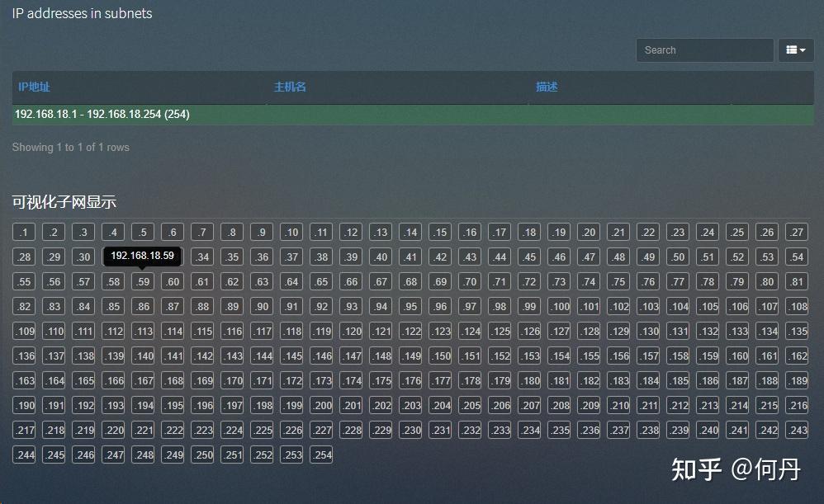The width and height of the screenshot is (824, 504).
Task: Click the .217 address box
Action: pyautogui.click(x=24, y=430)
